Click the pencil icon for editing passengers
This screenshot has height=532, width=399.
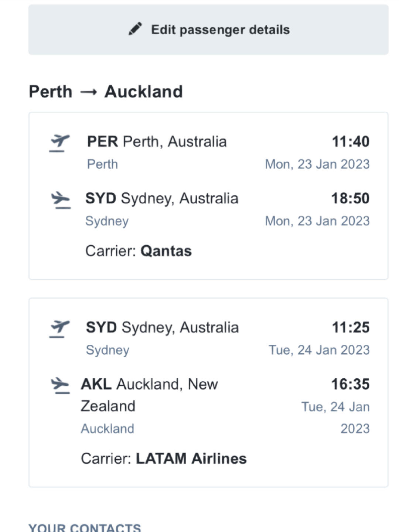(135, 29)
